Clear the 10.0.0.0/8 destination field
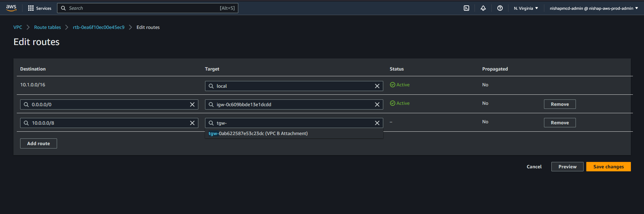Screen dimensions: 644x214 pos(192,123)
